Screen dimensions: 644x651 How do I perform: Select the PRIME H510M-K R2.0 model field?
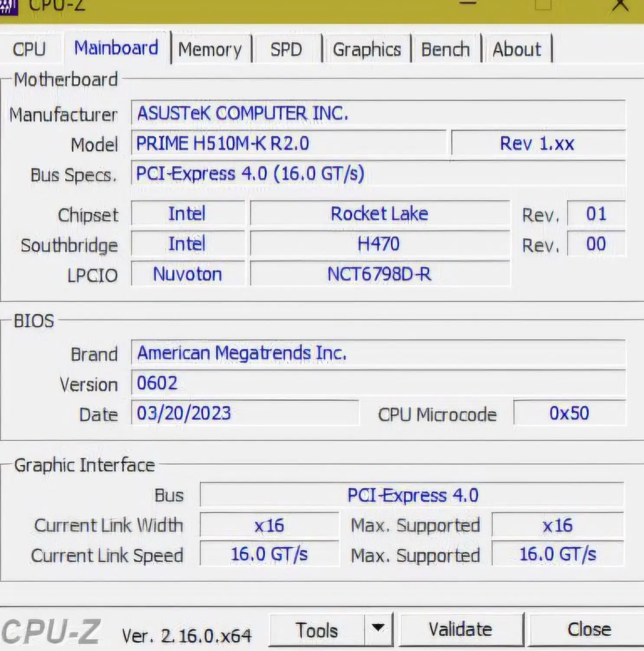tap(289, 143)
